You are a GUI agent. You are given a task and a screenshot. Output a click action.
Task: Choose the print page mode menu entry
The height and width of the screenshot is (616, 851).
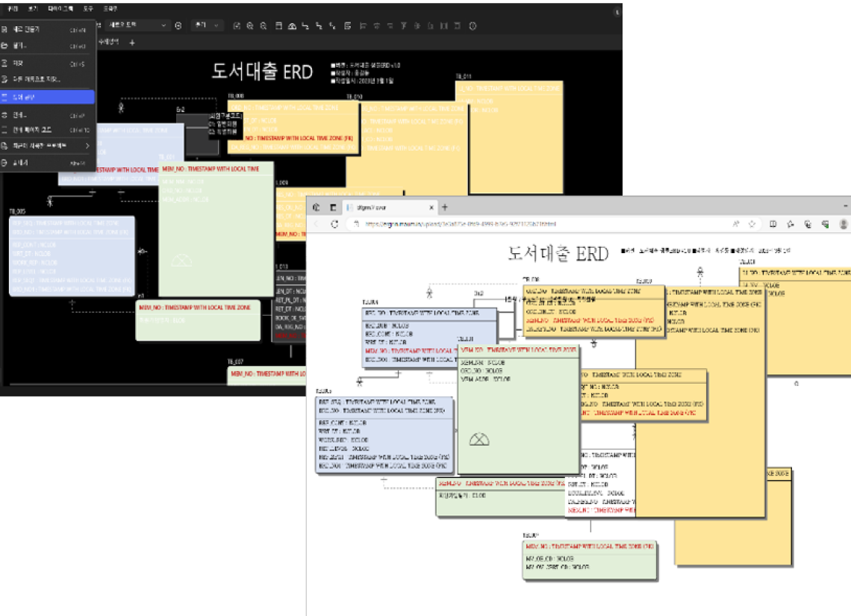pos(48,130)
